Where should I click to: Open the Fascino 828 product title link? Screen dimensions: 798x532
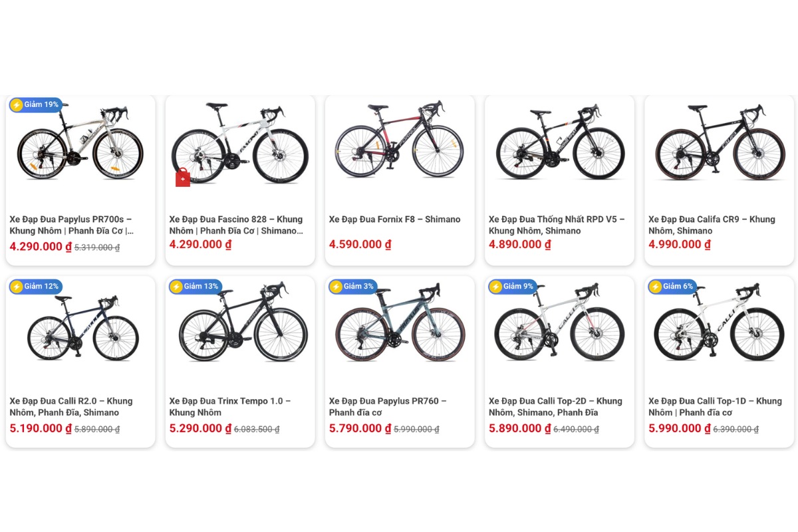pos(235,225)
